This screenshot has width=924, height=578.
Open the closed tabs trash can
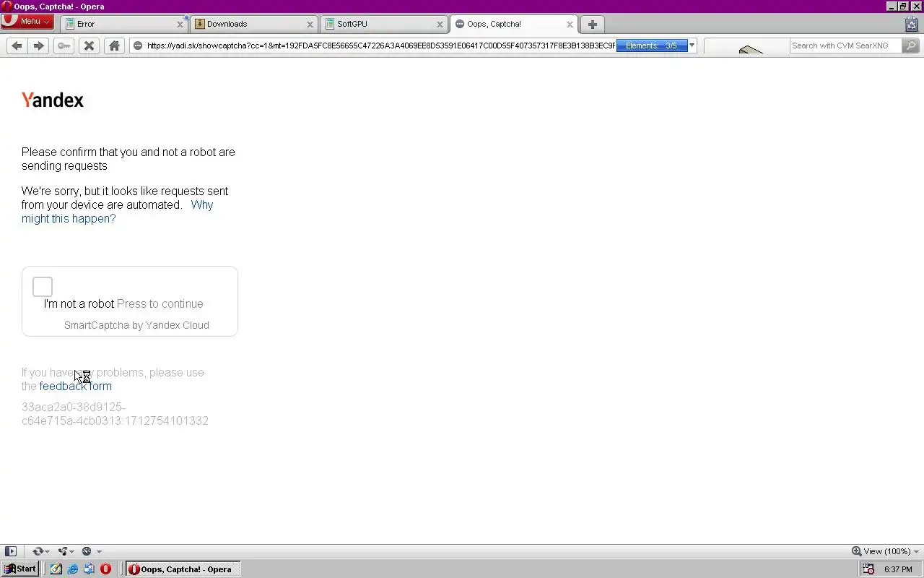pos(912,24)
